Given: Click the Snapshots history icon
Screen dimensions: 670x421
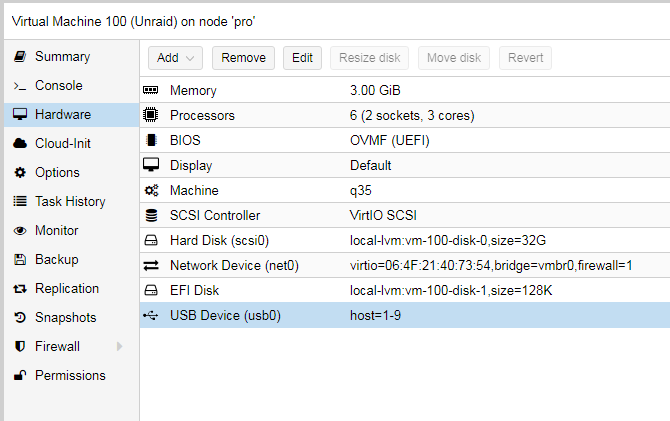Looking at the screenshot, I should coord(20,318).
